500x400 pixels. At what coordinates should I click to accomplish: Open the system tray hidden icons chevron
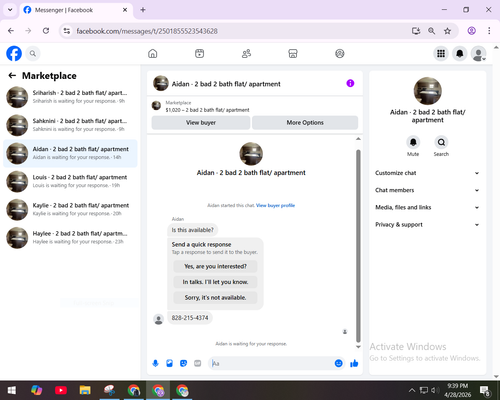[x=412, y=390]
